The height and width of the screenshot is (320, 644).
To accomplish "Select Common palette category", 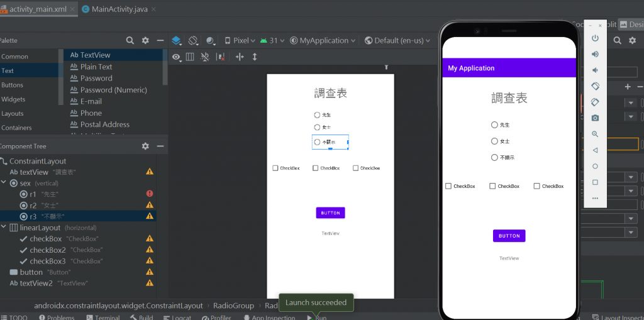I will point(15,57).
